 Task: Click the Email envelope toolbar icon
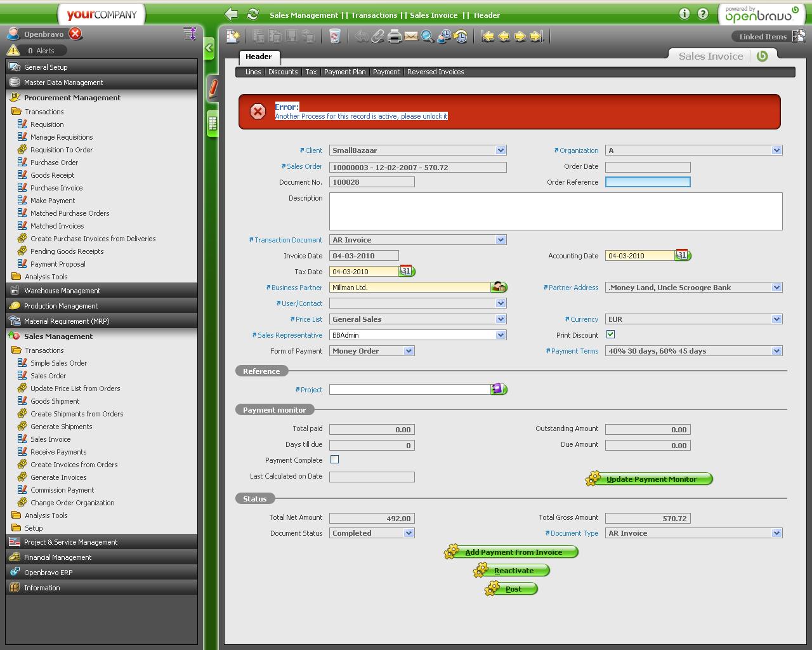coord(411,37)
